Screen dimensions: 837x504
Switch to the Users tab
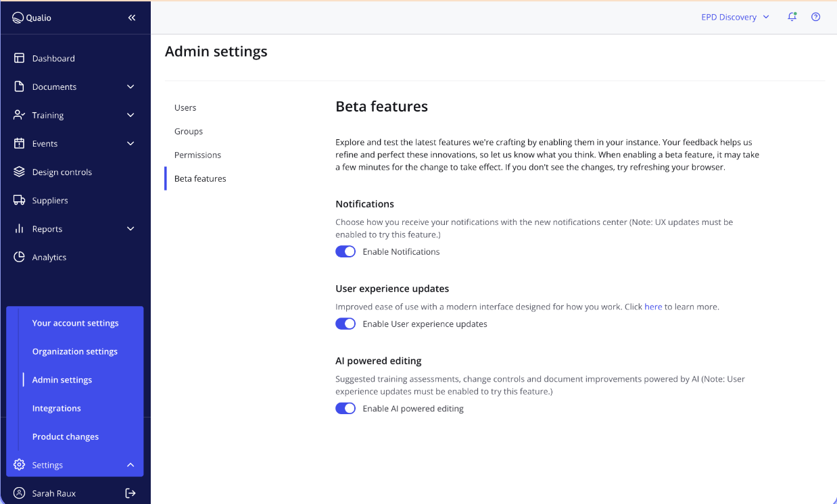coord(185,107)
